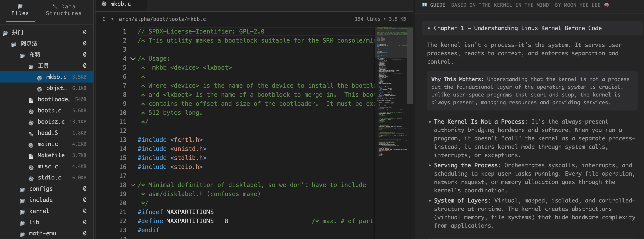Viewport: 644px width, 239px height.
Task: Click the gear icon next to bootp.c
Action: (x=31, y=111)
